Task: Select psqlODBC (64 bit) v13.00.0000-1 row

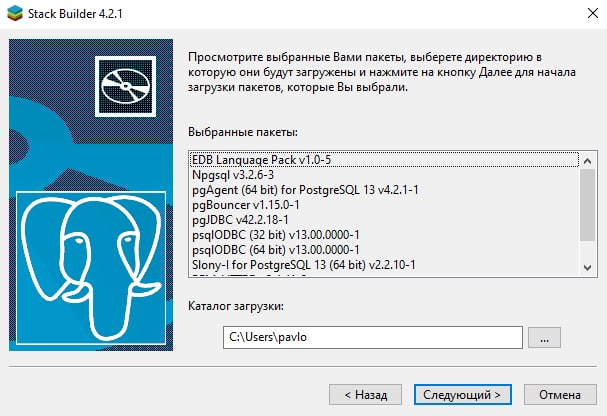Action: click(384, 250)
